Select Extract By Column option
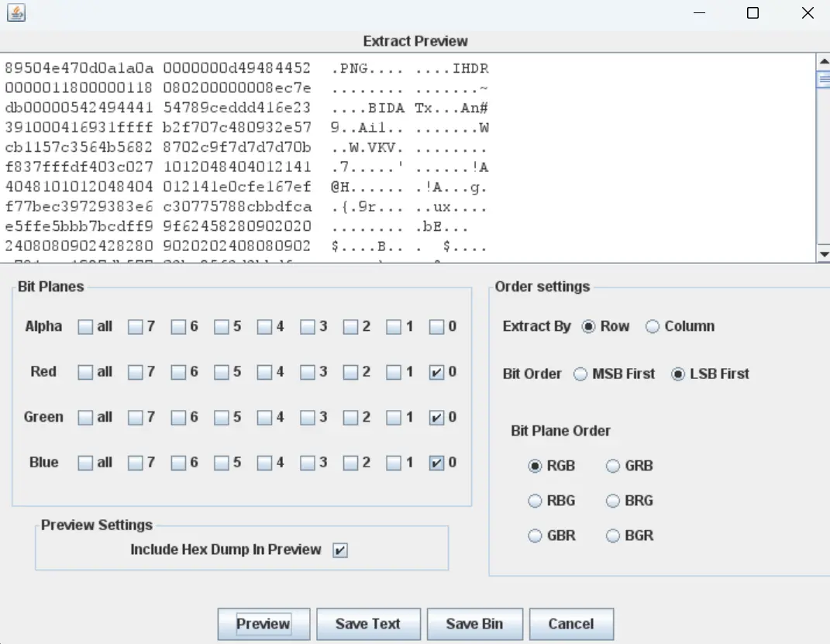This screenshot has width=830, height=644. 653,327
